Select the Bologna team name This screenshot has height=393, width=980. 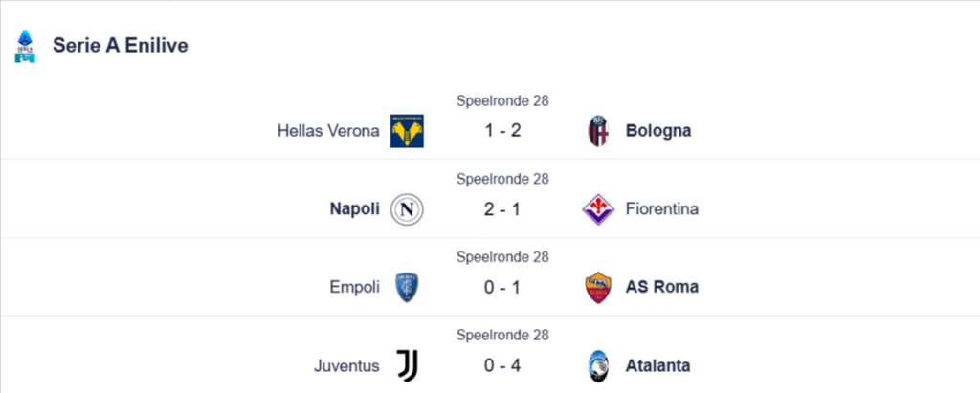pos(657,131)
